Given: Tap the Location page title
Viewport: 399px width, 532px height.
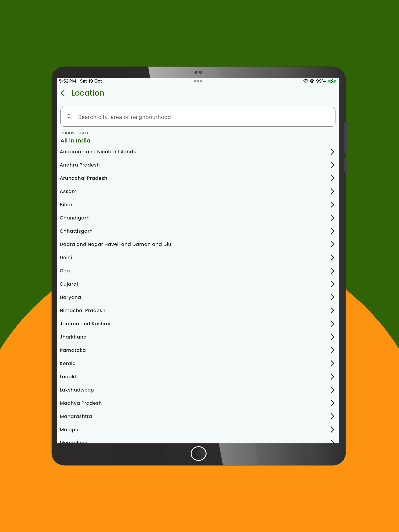Looking at the screenshot, I should [88, 93].
